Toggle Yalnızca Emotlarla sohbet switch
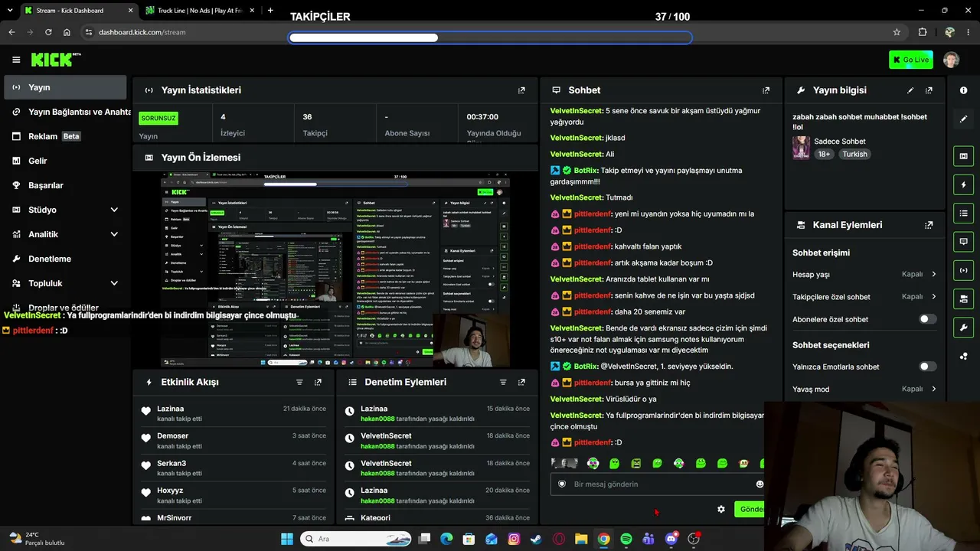 (x=927, y=367)
